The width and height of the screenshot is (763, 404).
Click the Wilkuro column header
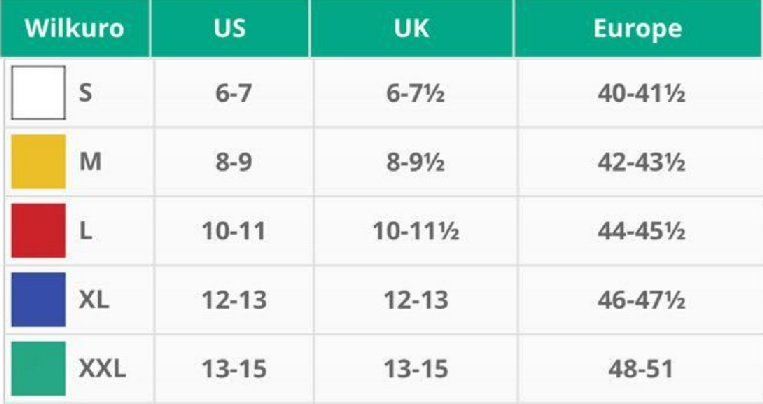coord(74,28)
